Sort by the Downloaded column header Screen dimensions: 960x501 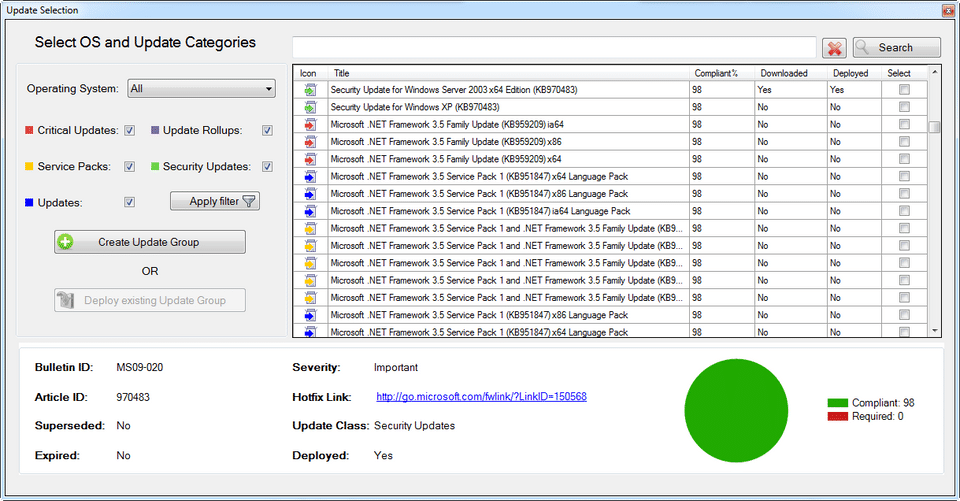[790, 73]
